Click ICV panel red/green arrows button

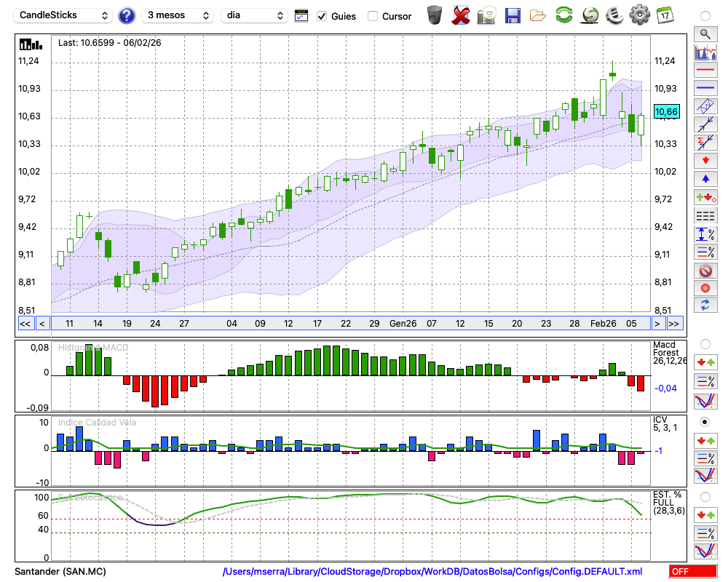coord(705,440)
